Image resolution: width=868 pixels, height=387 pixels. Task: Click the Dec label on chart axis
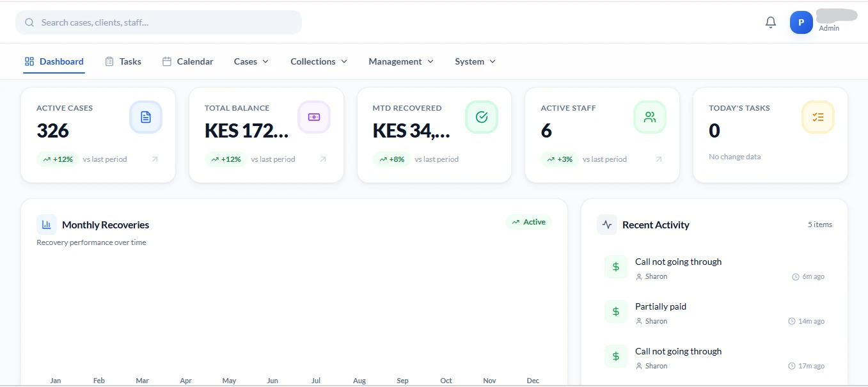pyautogui.click(x=533, y=381)
